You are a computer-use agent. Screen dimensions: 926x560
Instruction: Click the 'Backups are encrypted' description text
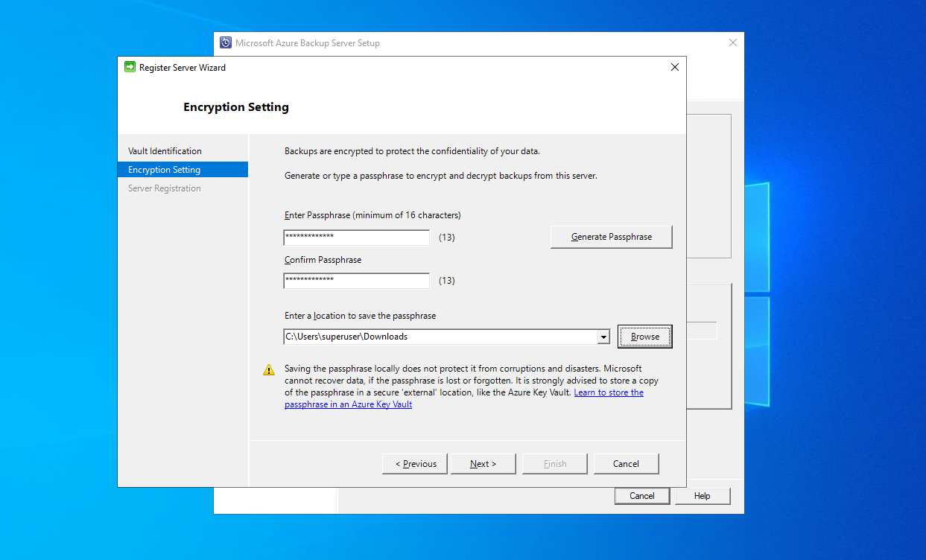(x=412, y=151)
